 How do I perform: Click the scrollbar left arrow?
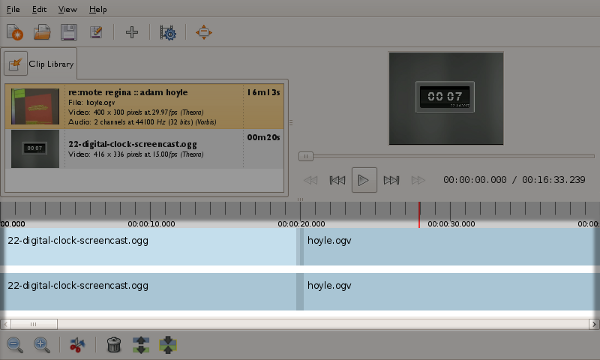tap(5, 324)
